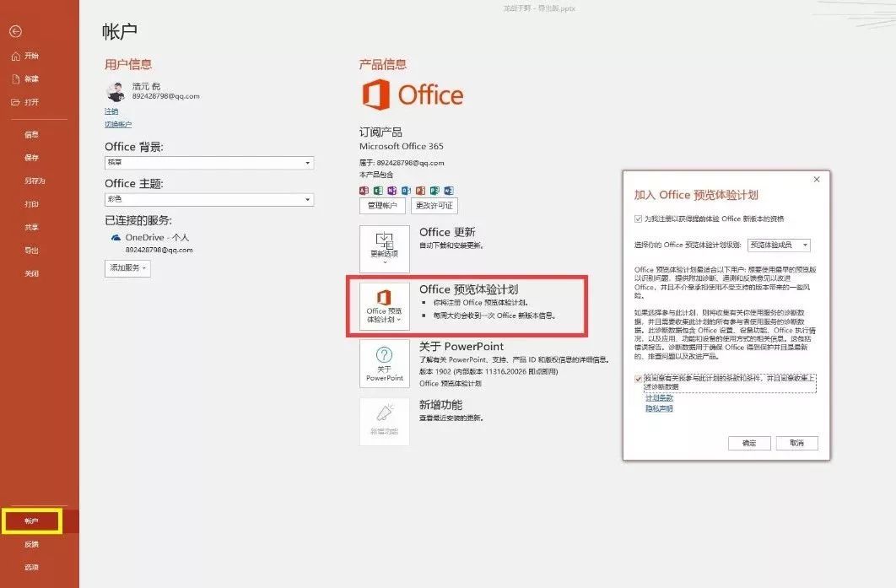The image size is (896, 588).
Task: Click the 关于 PowerPoint button
Action: (385, 364)
